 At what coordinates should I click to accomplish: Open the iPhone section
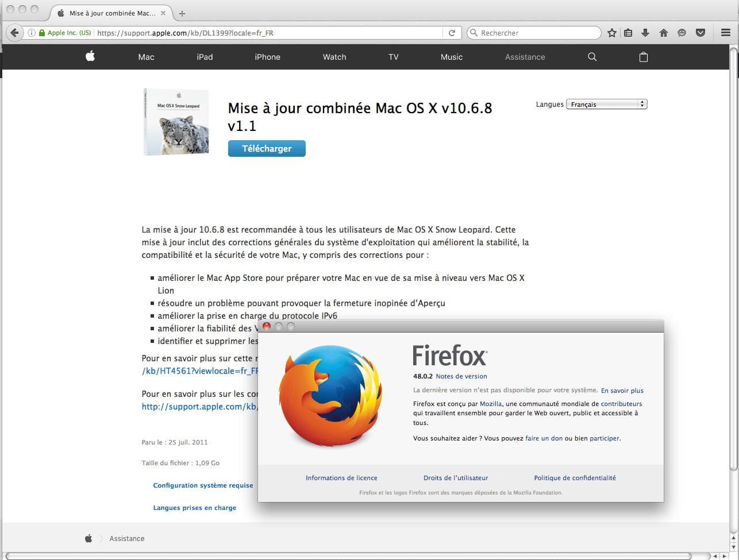point(268,57)
